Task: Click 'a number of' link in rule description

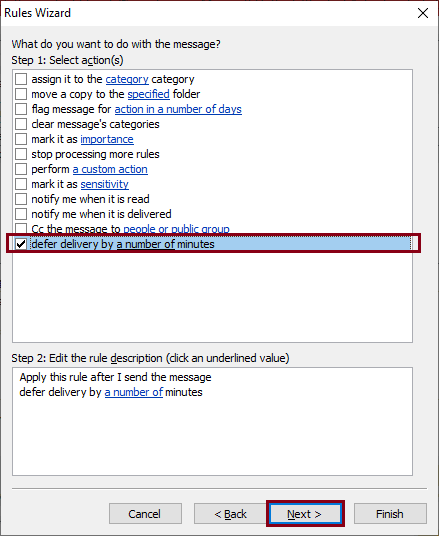Action: tap(133, 392)
